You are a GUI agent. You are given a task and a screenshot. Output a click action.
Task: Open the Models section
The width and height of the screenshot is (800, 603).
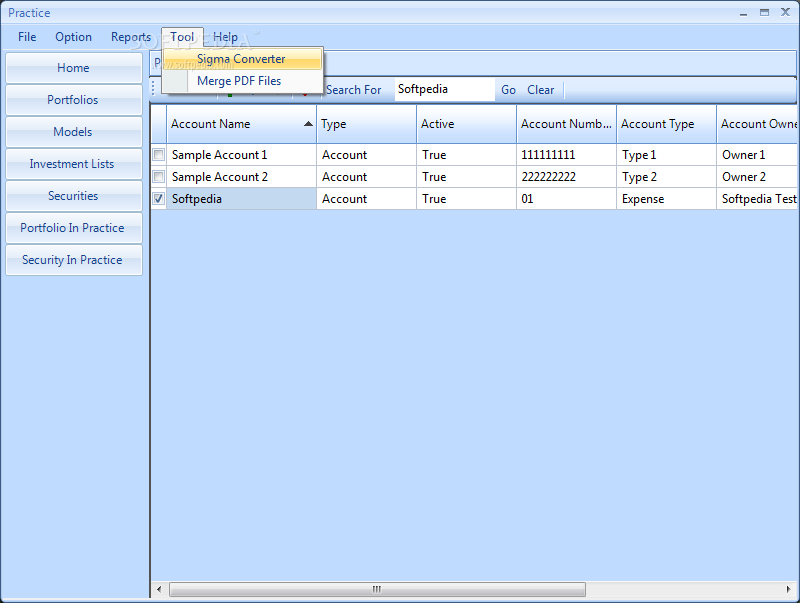pos(73,132)
